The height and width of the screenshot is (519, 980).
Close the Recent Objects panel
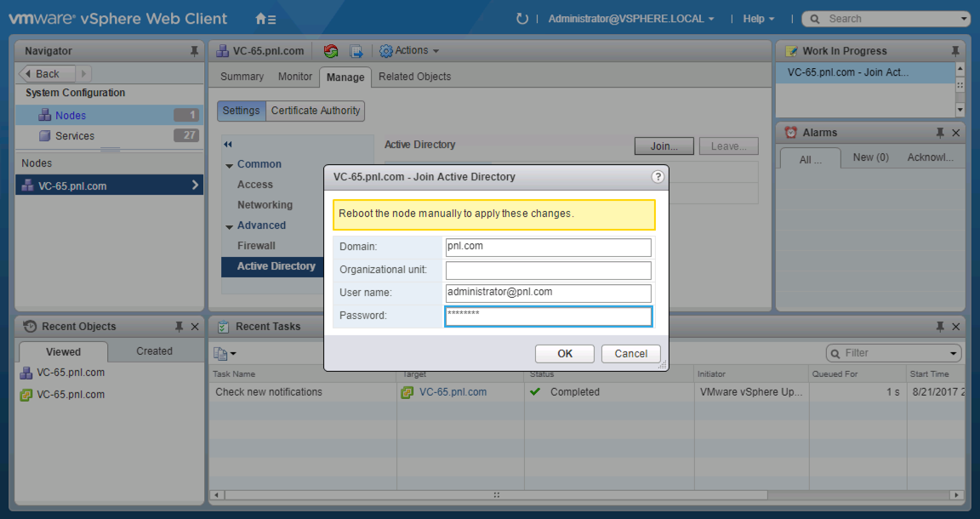195,327
